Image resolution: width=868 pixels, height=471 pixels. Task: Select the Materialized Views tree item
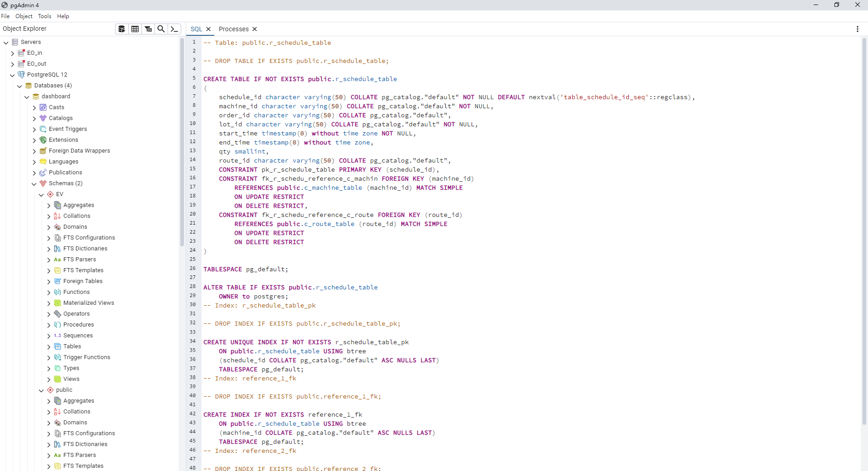click(88, 303)
